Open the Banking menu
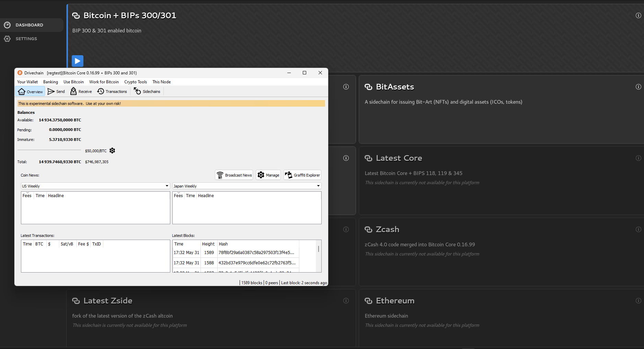 click(x=50, y=82)
